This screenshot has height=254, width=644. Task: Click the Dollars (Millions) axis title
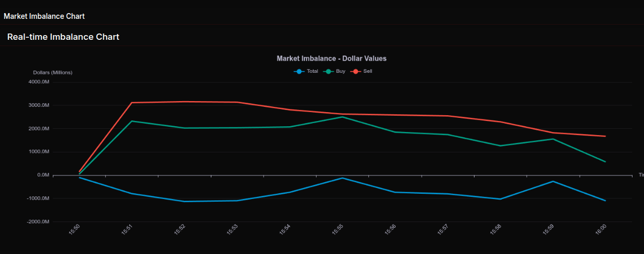53,72
